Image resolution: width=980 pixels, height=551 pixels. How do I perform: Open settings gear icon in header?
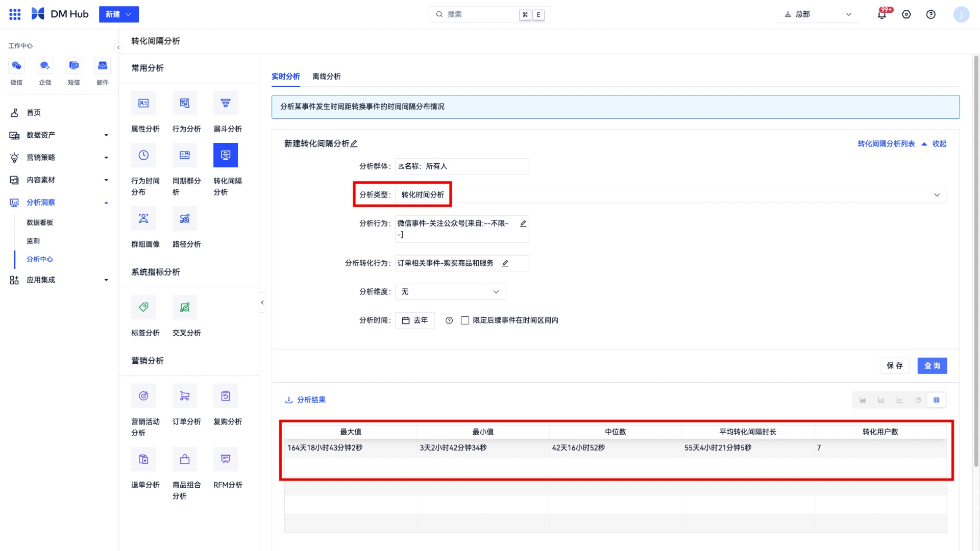tap(906, 14)
